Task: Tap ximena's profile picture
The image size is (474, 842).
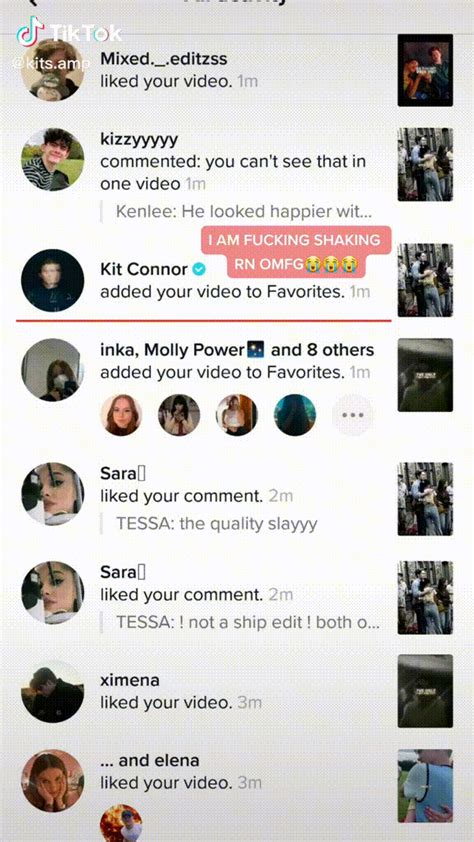Action: [53, 691]
